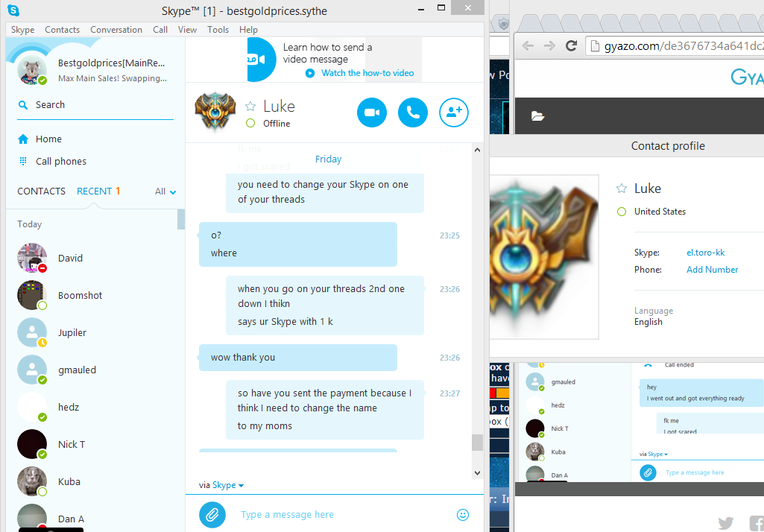Open conversation with David
This screenshot has height=532, width=764.
[95, 259]
